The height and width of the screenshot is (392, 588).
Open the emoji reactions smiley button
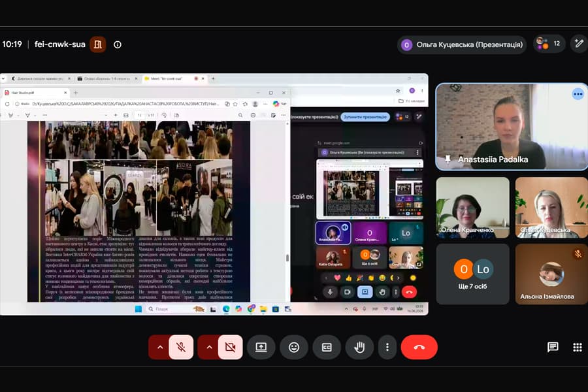[x=294, y=347]
